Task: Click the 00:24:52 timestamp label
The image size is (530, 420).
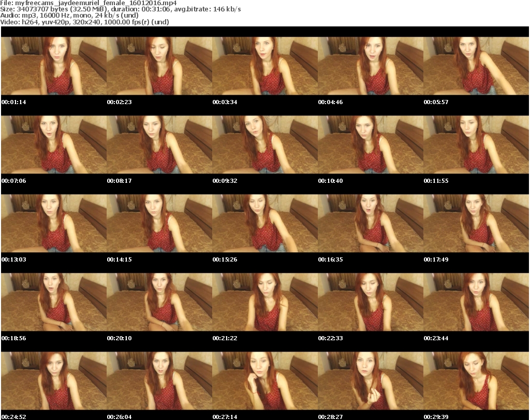Action: pyautogui.click(x=14, y=416)
